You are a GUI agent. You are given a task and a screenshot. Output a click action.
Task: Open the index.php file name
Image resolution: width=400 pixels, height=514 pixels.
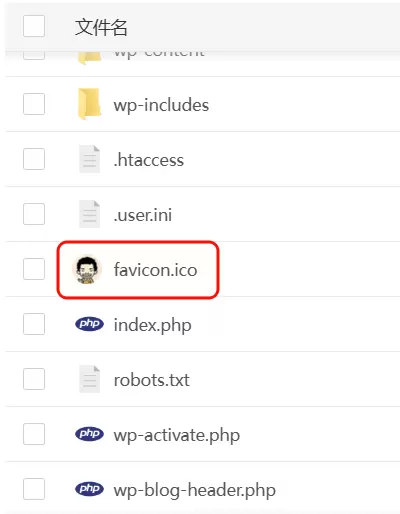(x=153, y=326)
